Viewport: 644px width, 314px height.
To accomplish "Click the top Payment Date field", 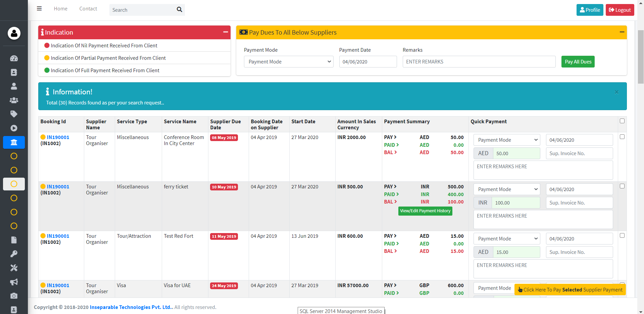I will [x=368, y=62].
